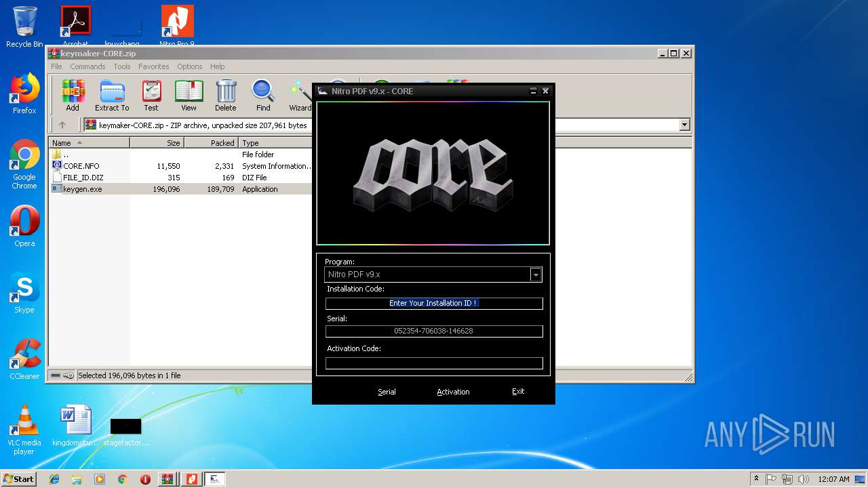Image resolution: width=868 pixels, height=488 pixels.
Task: Select the parent folder '..' row
Action: click(180, 155)
